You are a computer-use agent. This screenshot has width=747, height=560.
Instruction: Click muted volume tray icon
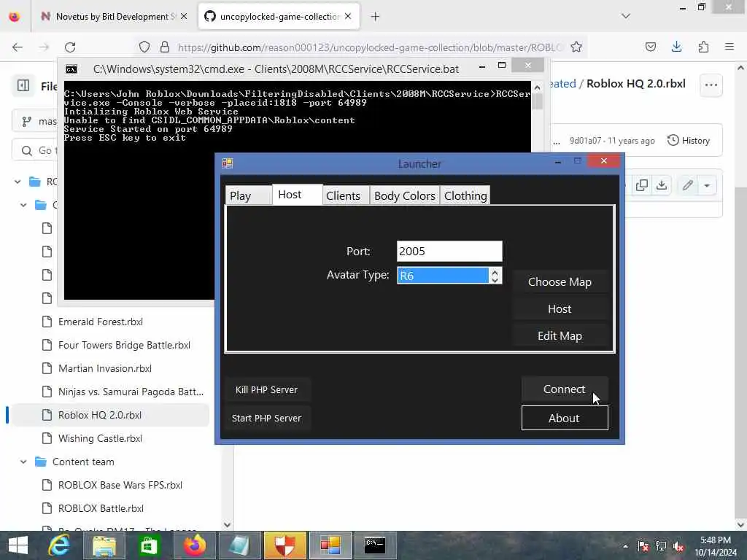[x=678, y=546]
